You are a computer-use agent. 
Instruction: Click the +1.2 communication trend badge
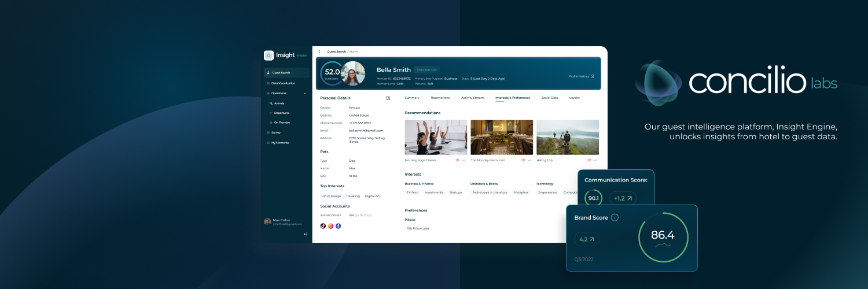(623, 198)
